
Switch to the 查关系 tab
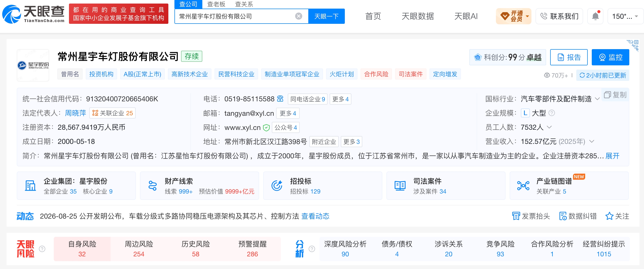244,4
